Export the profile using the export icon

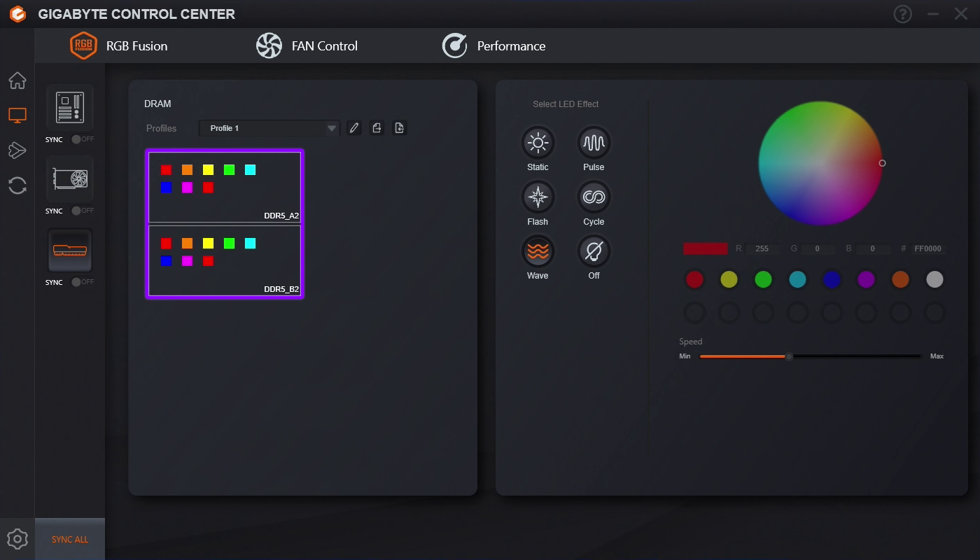pyautogui.click(x=377, y=128)
